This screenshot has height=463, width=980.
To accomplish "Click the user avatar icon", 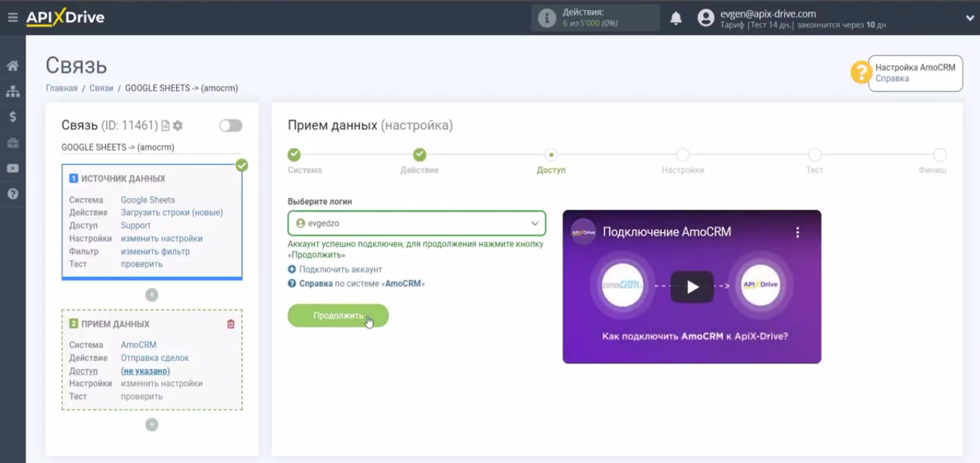I will point(706,18).
